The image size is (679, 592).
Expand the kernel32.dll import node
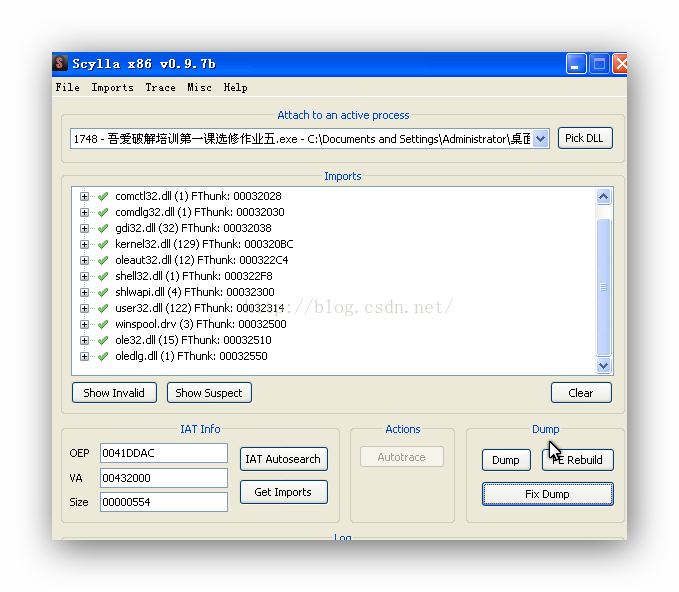click(x=84, y=244)
